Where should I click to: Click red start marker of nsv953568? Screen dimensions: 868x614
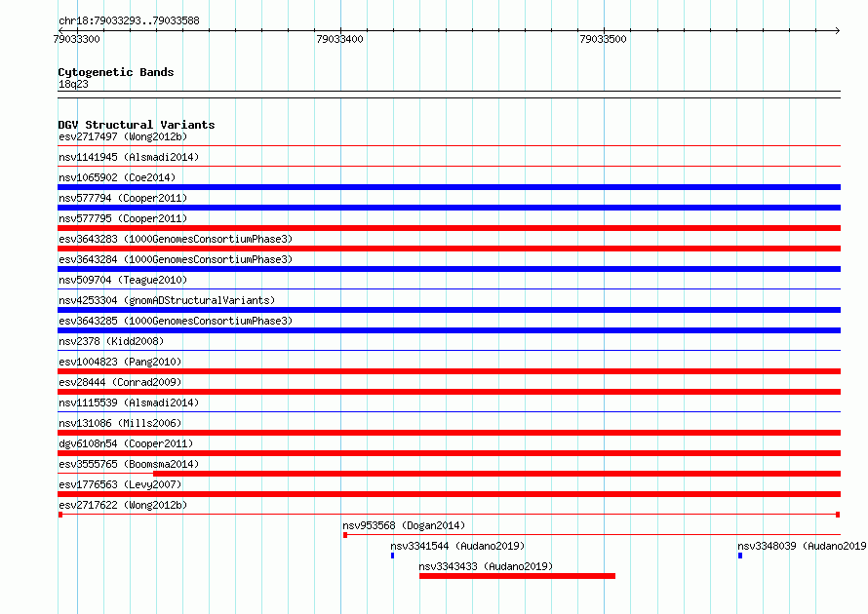(345, 535)
